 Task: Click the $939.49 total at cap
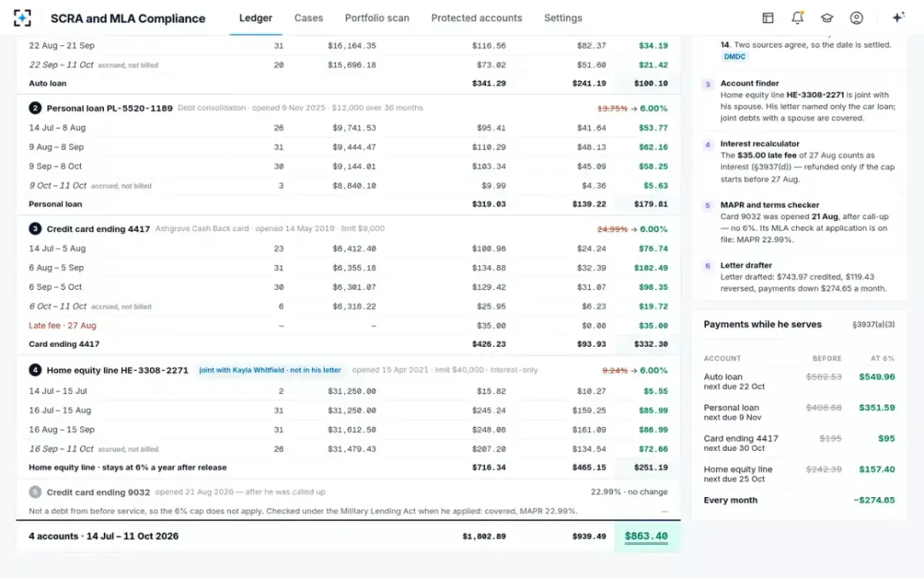pos(589,536)
